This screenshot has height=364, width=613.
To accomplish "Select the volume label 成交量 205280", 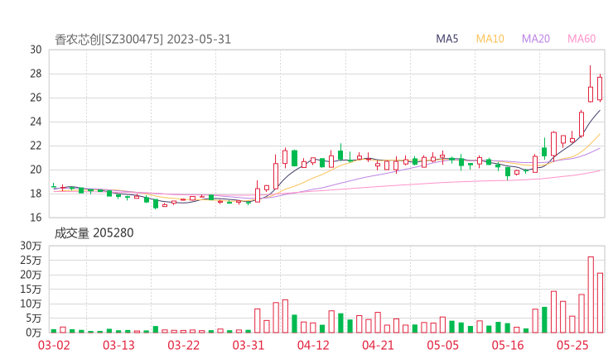I will click(x=94, y=233).
